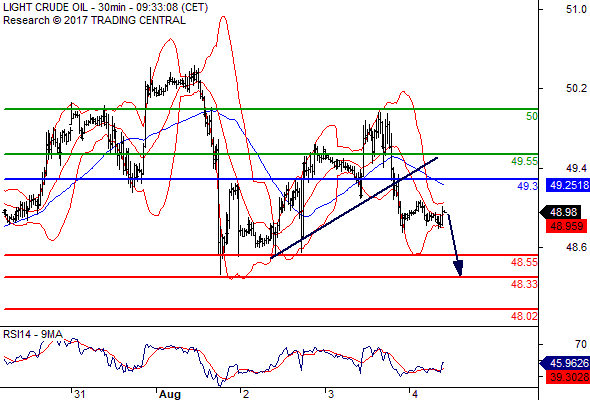Click the 70 level on RSI scale
Screen dimensions: 590x400
point(581,344)
